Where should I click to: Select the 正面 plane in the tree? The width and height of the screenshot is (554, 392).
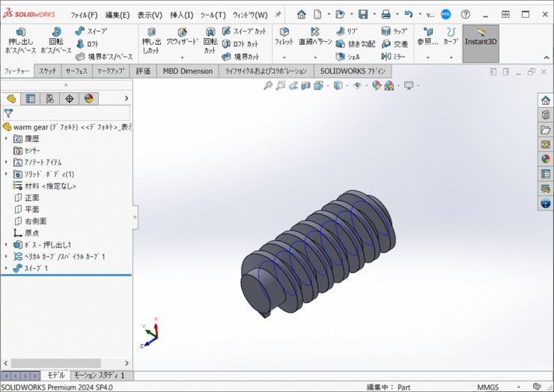click(31, 197)
